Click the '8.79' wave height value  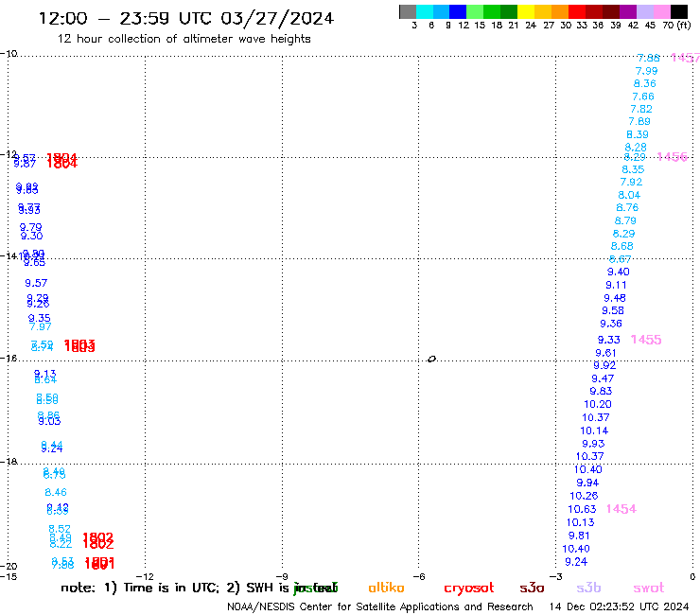pyautogui.click(x=625, y=220)
